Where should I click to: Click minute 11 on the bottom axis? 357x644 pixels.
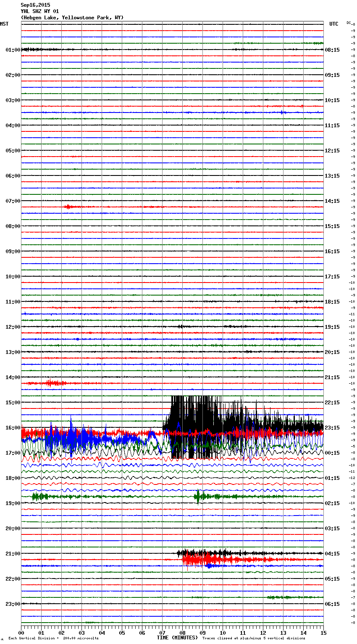click(243, 633)
